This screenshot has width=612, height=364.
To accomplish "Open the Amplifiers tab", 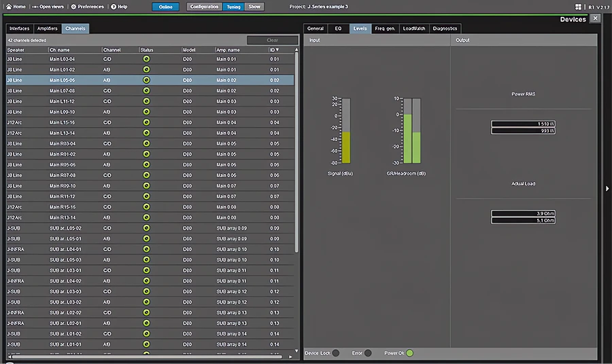I will (47, 29).
